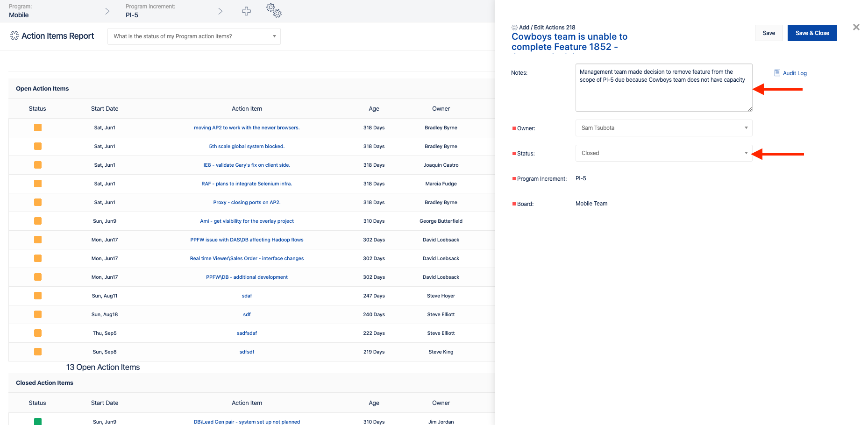The height and width of the screenshot is (425, 868).
Task: Click the 'Mobile Team' board value
Action: coord(591,204)
